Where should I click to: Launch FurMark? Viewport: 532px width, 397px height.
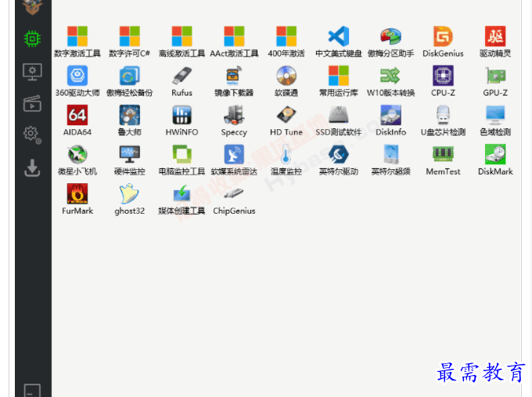click(x=77, y=199)
